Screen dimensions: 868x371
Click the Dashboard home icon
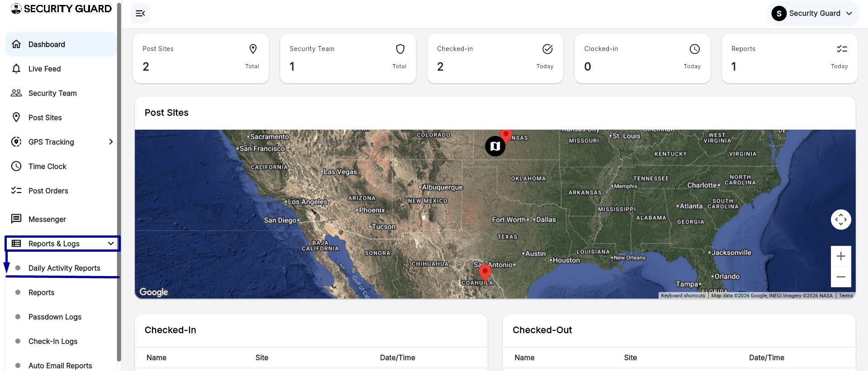tap(16, 44)
